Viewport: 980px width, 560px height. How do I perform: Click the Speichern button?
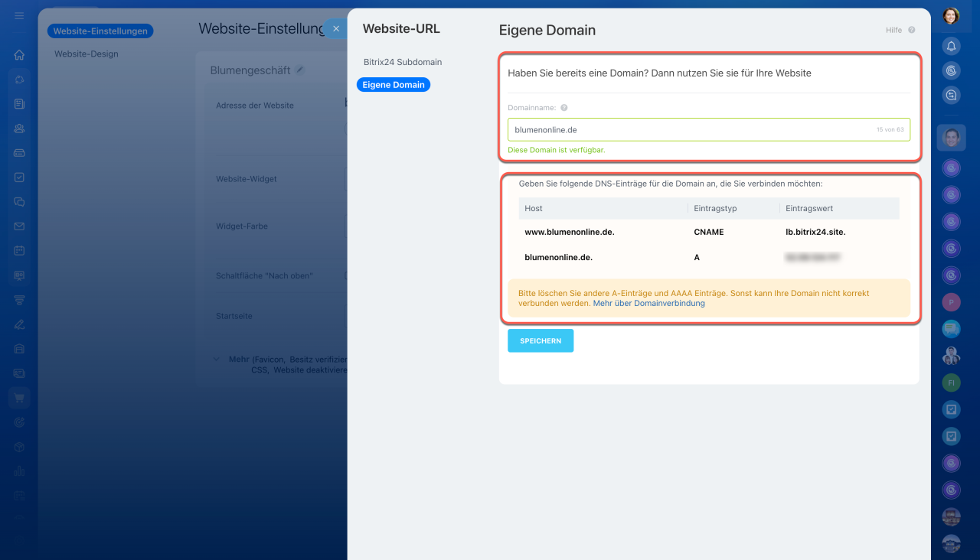click(x=541, y=340)
